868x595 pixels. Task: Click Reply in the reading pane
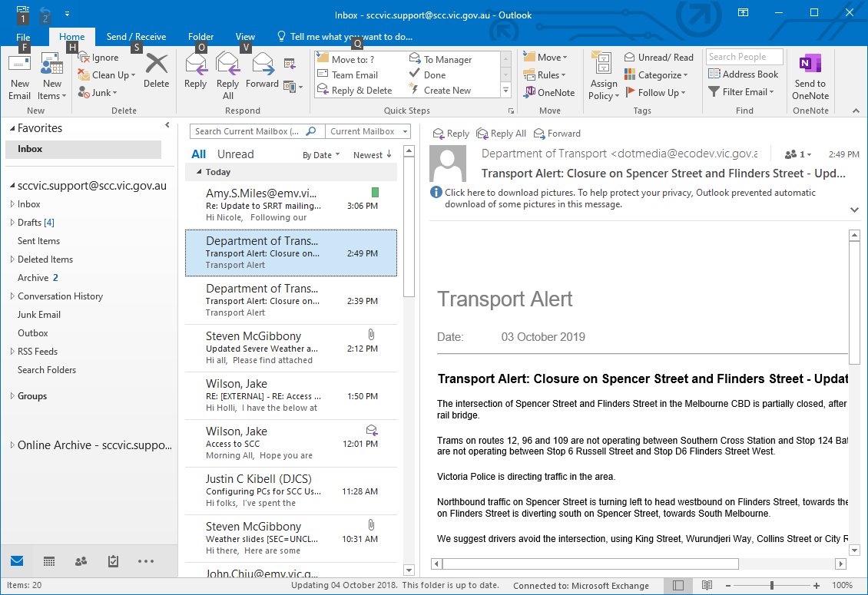451,134
